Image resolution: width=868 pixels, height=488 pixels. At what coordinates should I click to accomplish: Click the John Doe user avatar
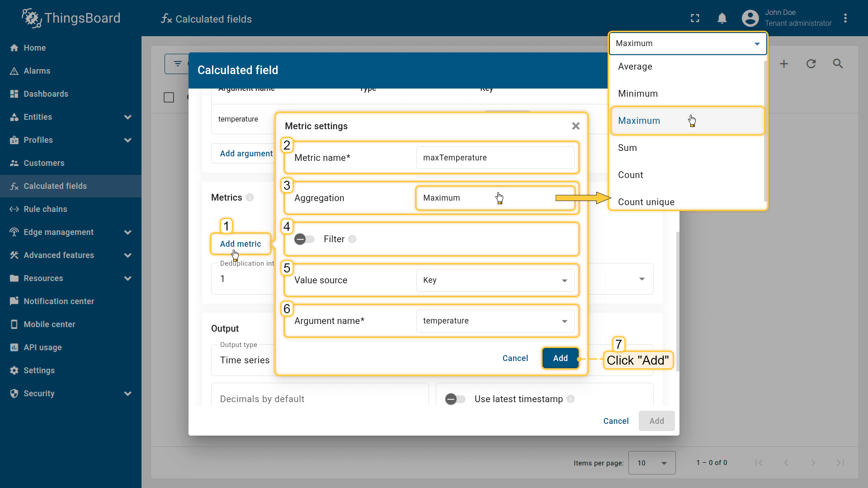[x=750, y=18]
